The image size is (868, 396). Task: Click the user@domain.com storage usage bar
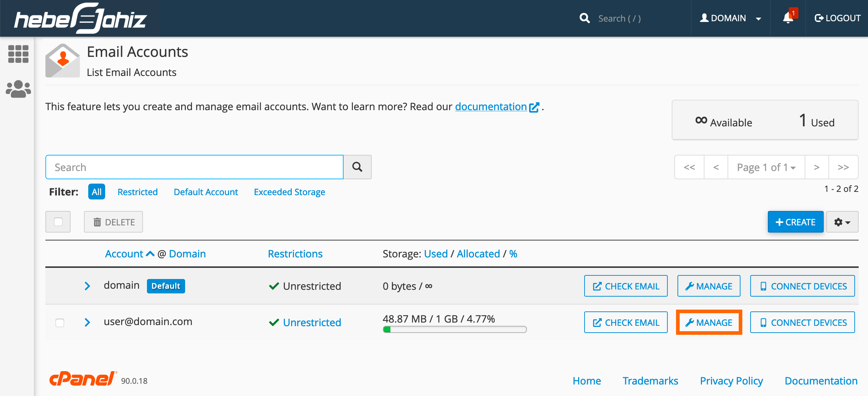[455, 329]
